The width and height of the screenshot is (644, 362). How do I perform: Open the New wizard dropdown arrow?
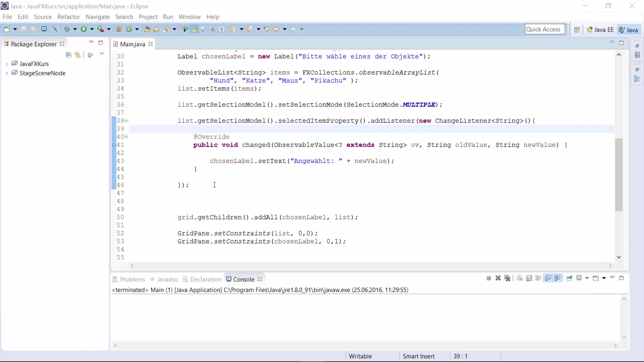click(x=15, y=29)
